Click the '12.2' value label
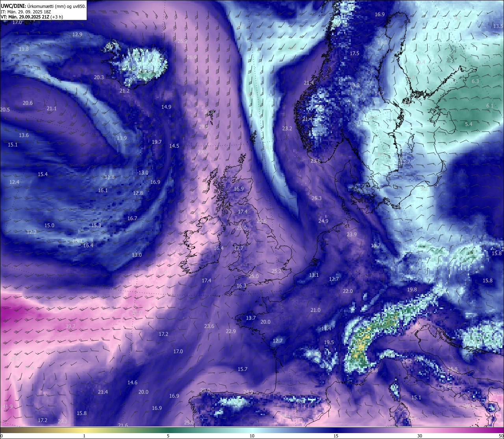 [31, 232]
